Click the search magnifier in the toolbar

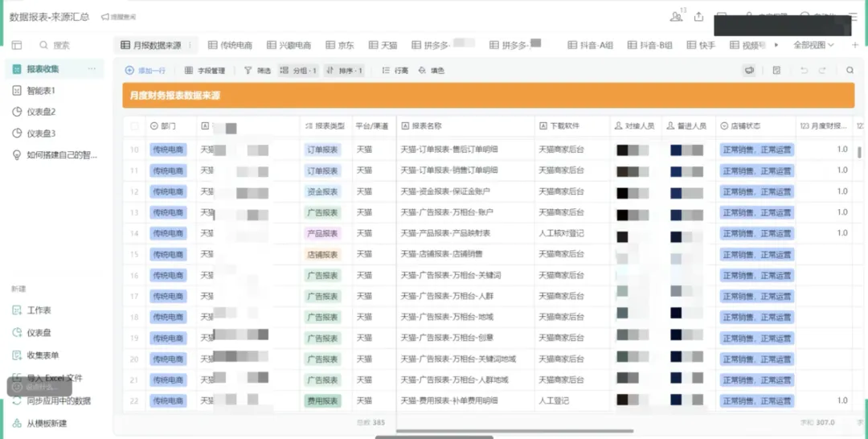tap(850, 71)
